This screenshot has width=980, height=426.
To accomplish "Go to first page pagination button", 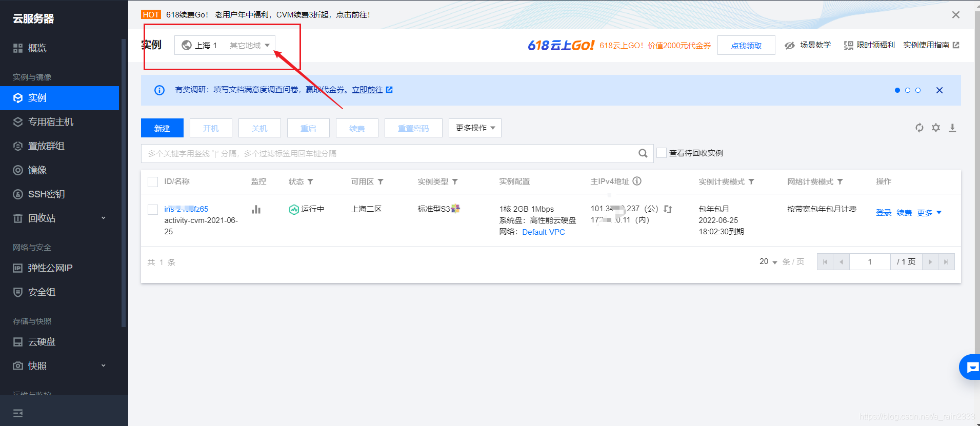I will [x=825, y=262].
